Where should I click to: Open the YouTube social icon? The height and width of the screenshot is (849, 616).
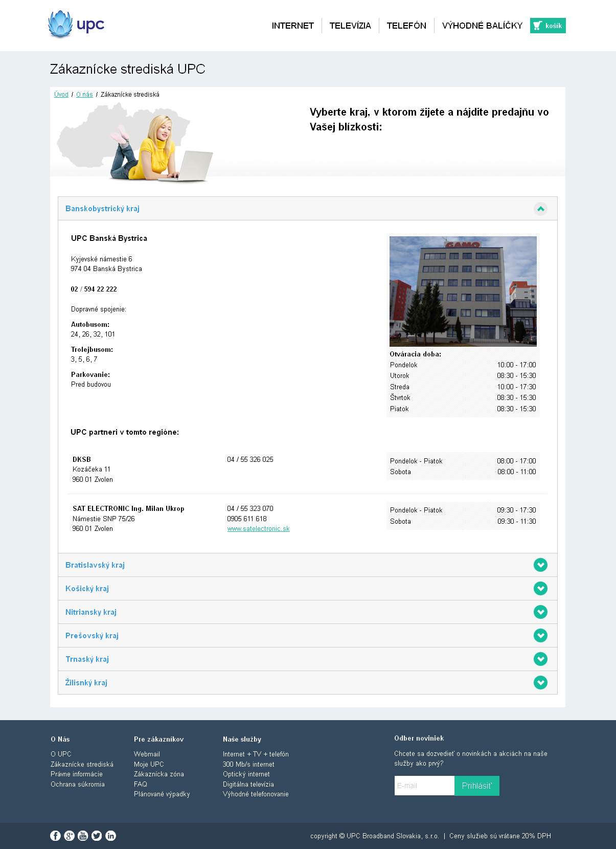click(x=83, y=836)
